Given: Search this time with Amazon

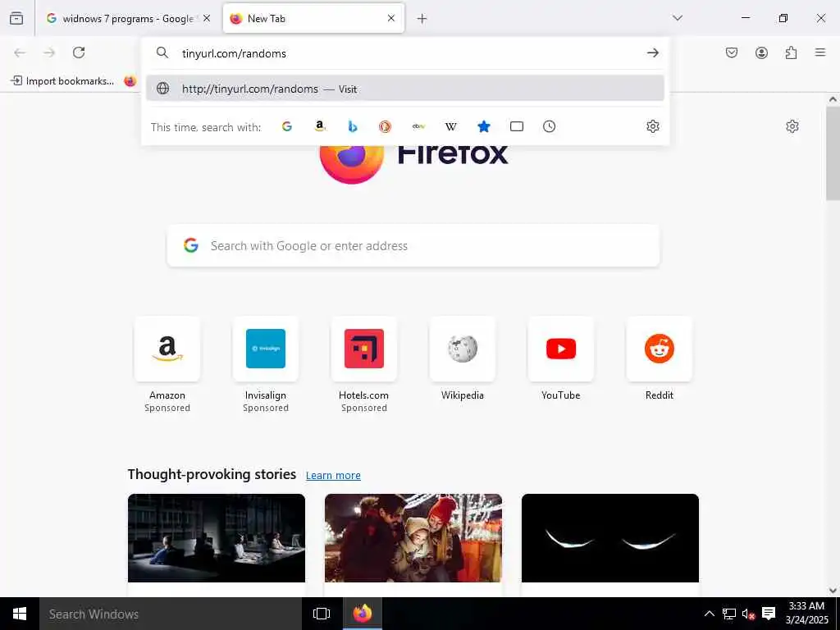Looking at the screenshot, I should (320, 126).
